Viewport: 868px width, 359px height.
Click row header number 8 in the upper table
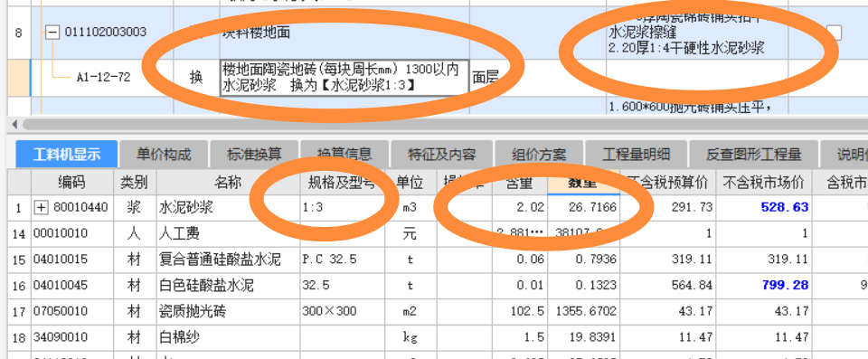pyautogui.click(x=19, y=33)
